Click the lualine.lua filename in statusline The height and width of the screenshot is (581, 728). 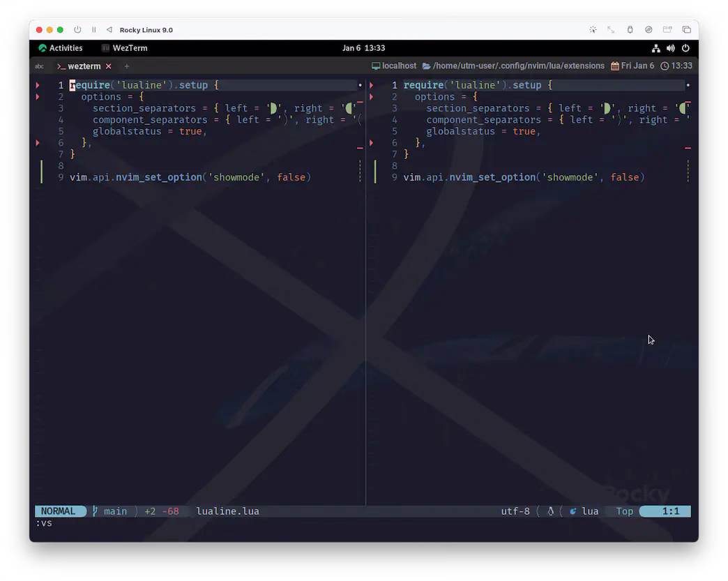click(227, 511)
